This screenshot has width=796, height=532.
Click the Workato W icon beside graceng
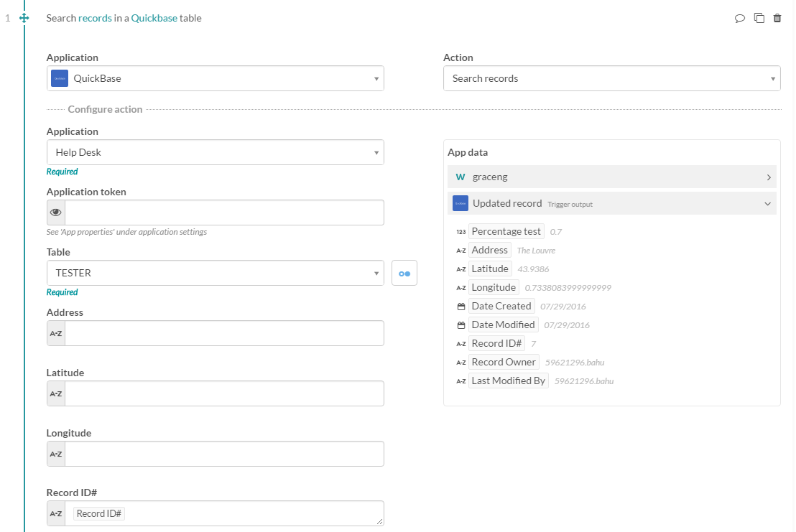tap(461, 177)
